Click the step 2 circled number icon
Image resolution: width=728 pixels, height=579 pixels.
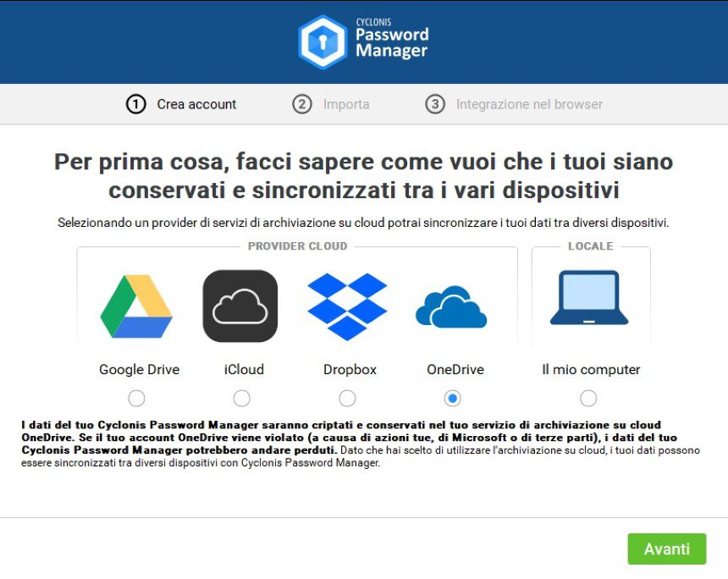302,104
